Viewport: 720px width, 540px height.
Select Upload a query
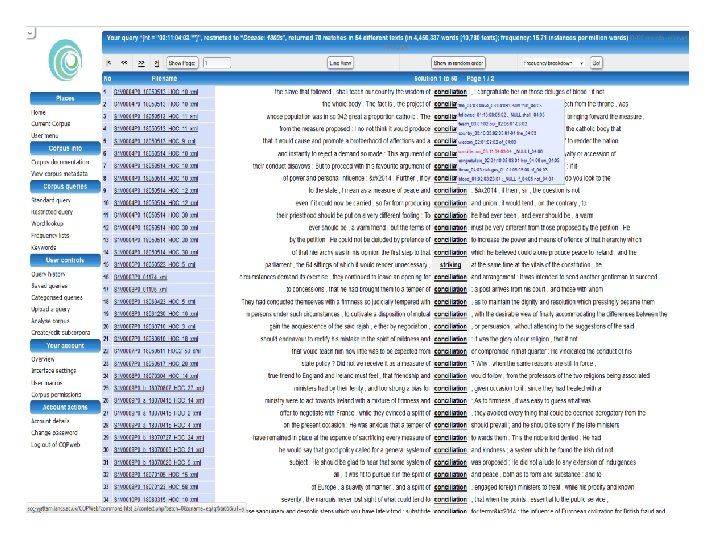(51, 309)
